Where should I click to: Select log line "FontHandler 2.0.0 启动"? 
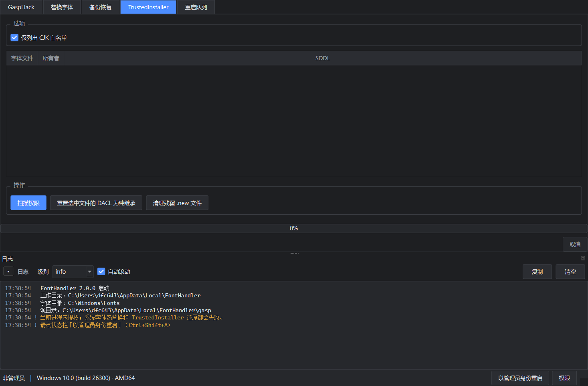(75, 288)
